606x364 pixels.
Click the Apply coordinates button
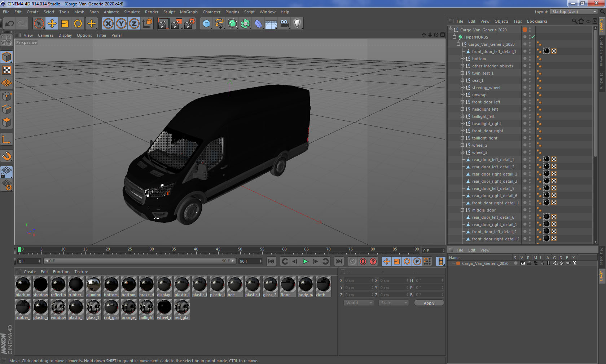tap(429, 303)
